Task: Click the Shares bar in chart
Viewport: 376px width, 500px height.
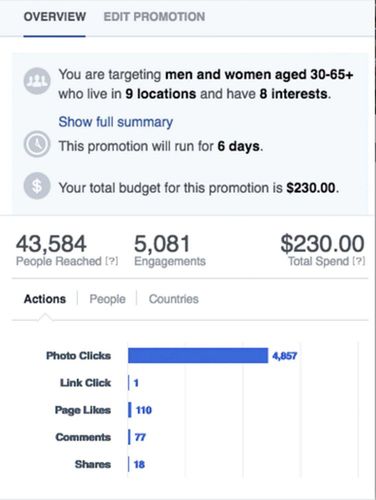Action: [129, 464]
